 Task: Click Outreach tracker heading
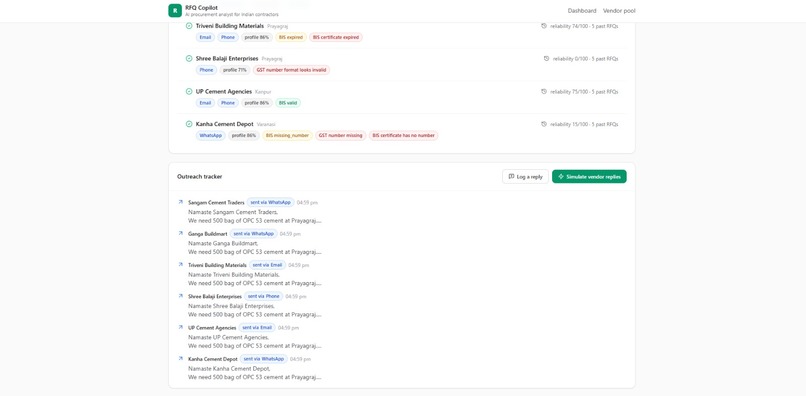tap(199, 176)
